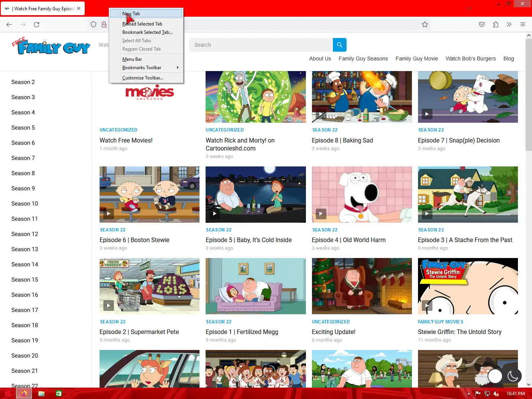The height and width of the screenshot is (399, 532).
Task: Open the Snap(ple) Decision thumbnail
Action: pyautogui.click(x=468, y=97)
